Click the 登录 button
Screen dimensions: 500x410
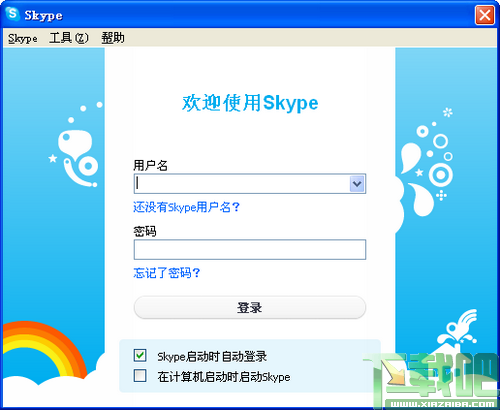250,307
